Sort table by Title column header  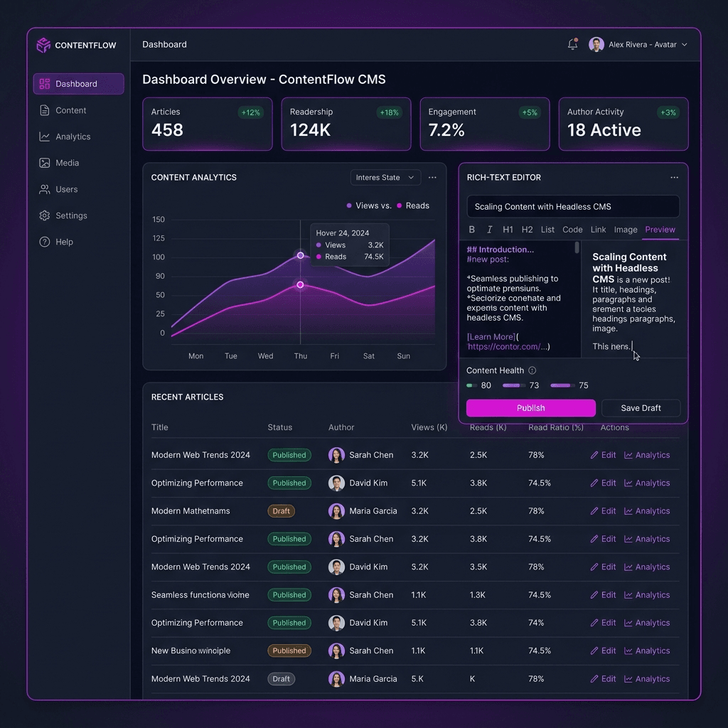click(160, 427)
